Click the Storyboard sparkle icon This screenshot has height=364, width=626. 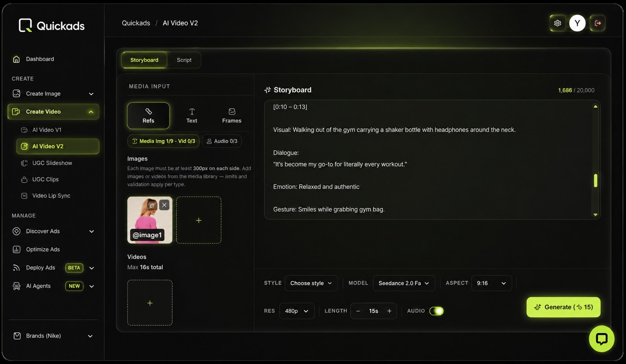[x=267, y=90]
